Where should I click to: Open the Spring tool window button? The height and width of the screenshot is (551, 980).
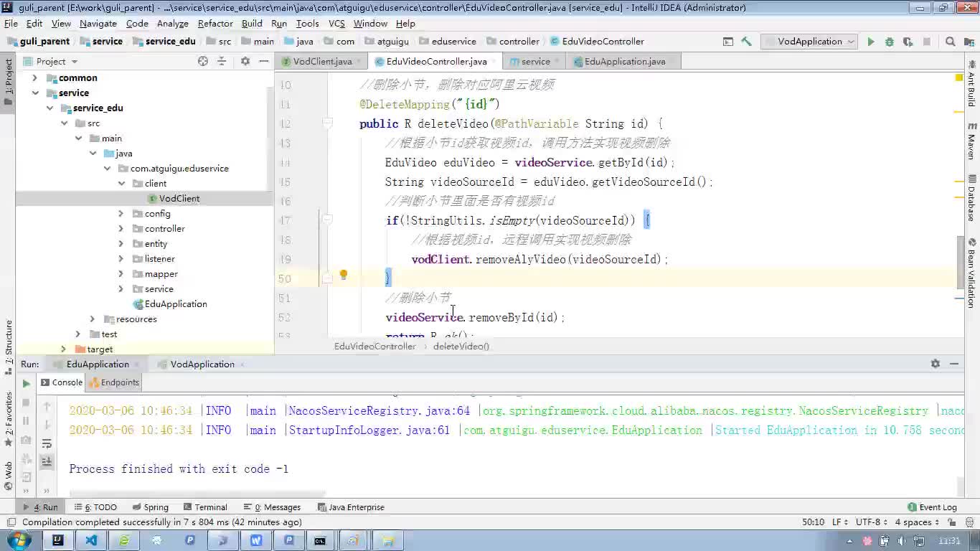pos(150,507)
